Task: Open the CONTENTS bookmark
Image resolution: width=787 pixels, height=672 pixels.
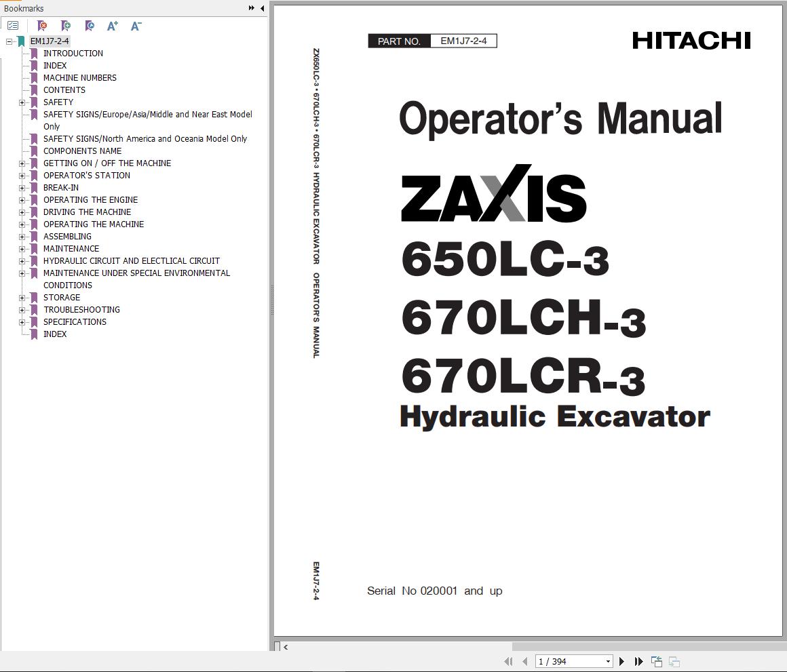Action: pyautogui.click(x=64, y=90)
